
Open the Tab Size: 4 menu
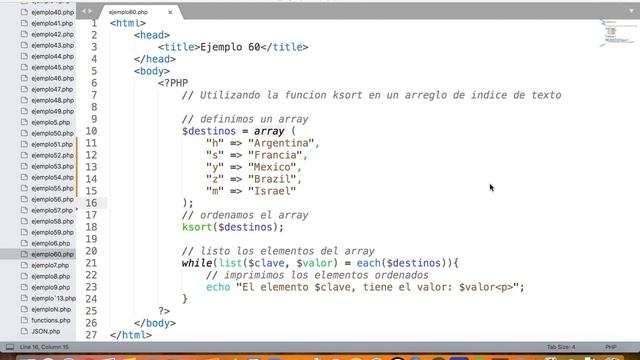(561, 347)
